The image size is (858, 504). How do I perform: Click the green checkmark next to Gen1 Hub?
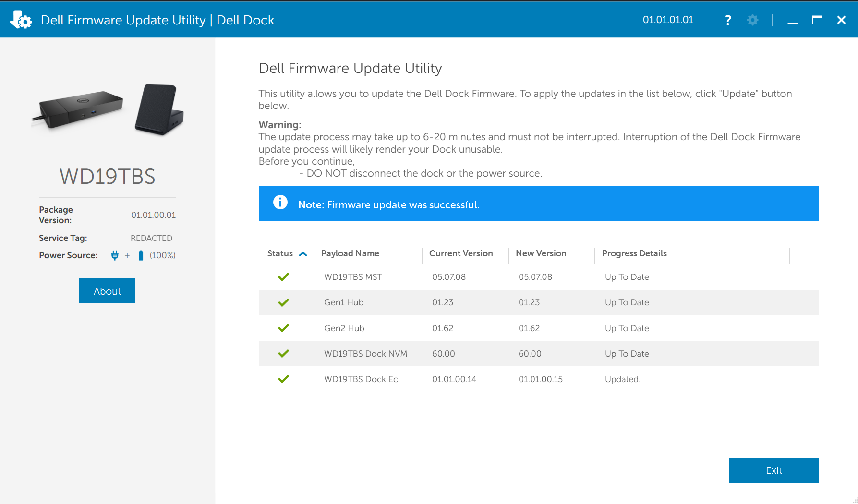[x=283, y=302]
